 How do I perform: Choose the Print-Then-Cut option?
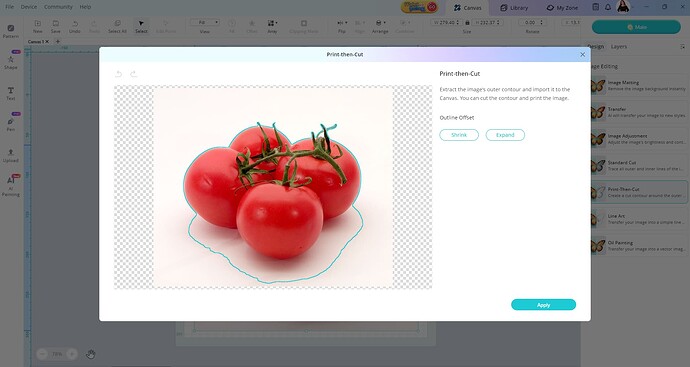click(x=639, y=192)
